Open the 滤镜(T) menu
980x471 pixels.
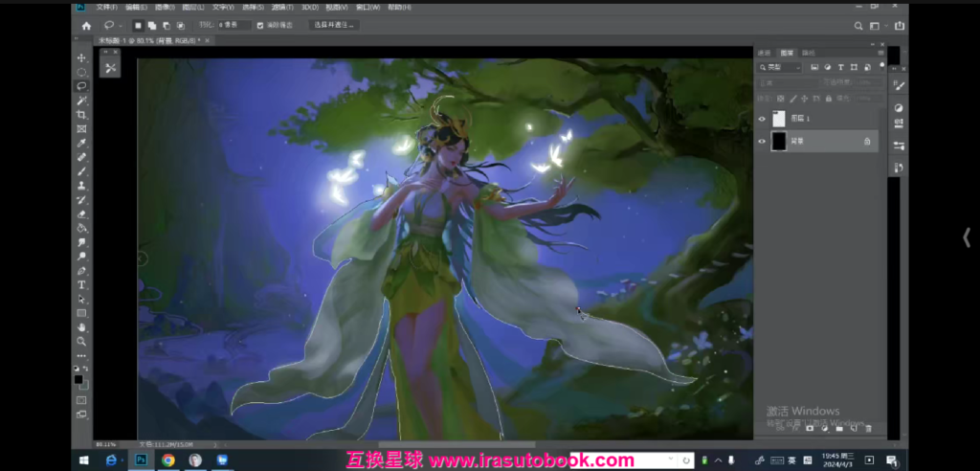[x=282, y=7]
